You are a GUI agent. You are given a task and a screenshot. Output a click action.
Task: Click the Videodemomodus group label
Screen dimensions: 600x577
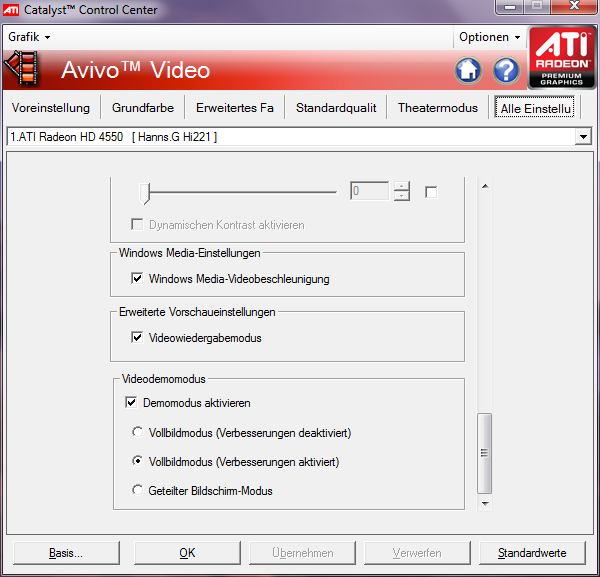[164, 379]
